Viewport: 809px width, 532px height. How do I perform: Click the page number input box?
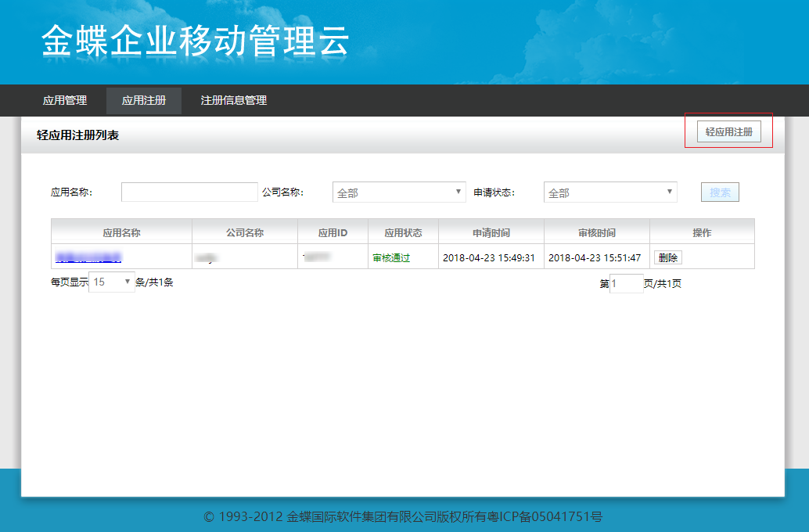(626, 283)
